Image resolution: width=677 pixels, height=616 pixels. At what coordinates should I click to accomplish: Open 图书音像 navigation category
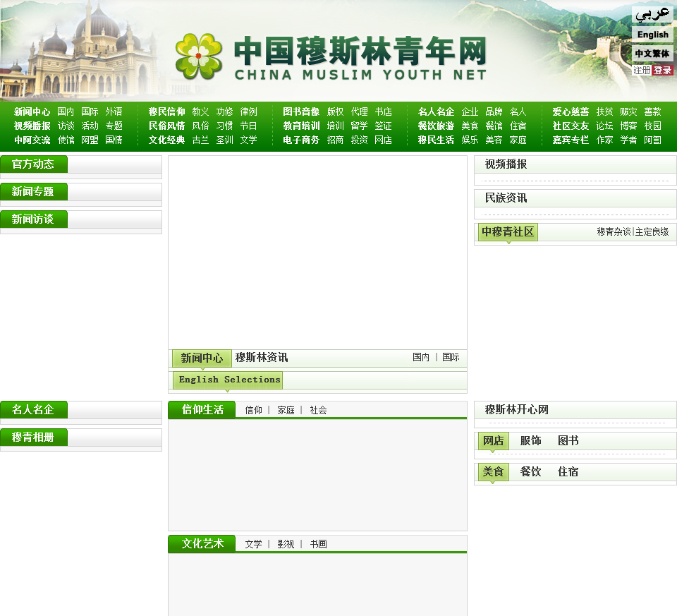(x=301, y=112)
